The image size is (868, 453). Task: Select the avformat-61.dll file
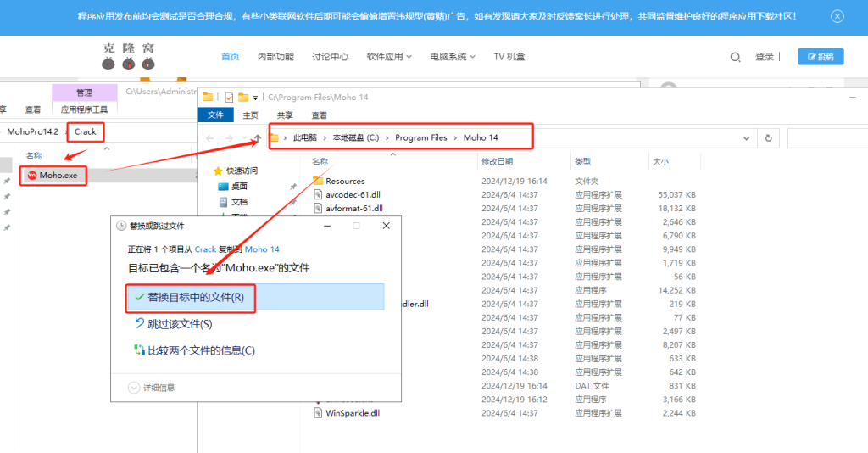(x=354, y=208)
